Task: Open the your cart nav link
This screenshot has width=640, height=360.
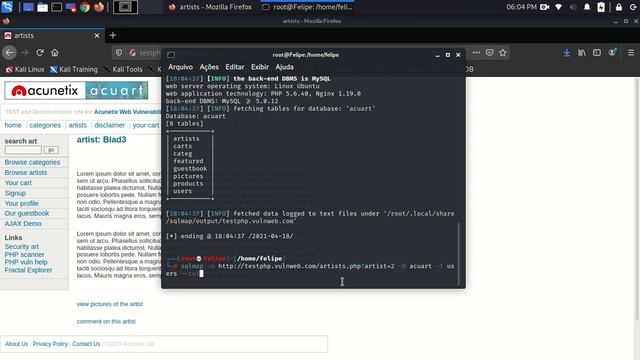Action: [x=146, y=125]
